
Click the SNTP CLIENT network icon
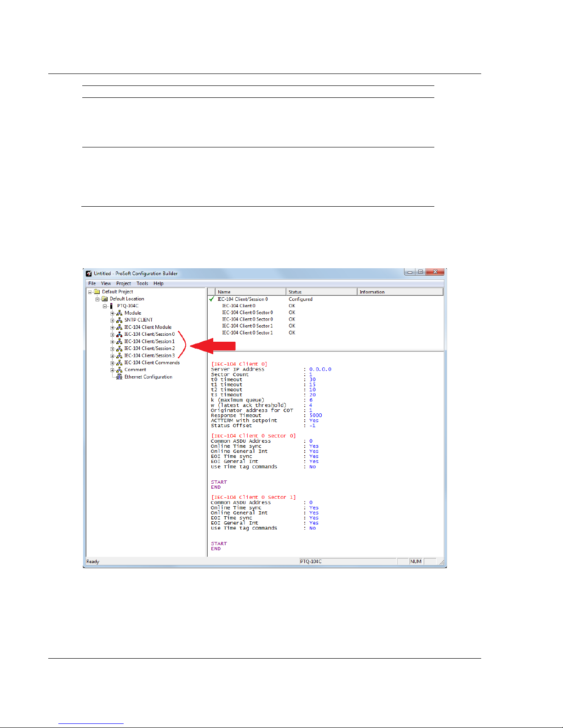click(x=119, y=320)
